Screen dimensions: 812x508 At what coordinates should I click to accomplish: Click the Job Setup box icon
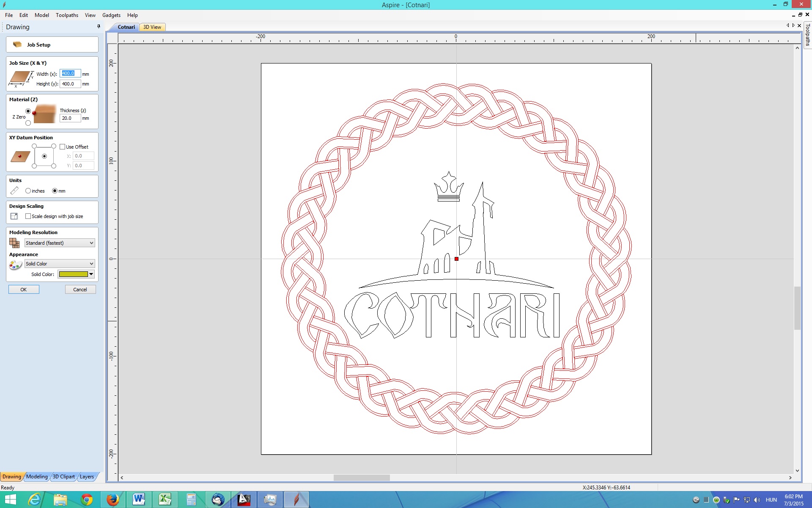pyautogui.click(x=17, y=44)
